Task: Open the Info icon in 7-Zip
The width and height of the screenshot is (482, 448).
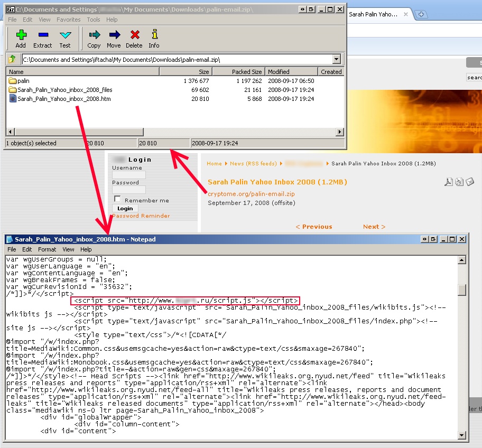Action: click(x=154, y=39)
